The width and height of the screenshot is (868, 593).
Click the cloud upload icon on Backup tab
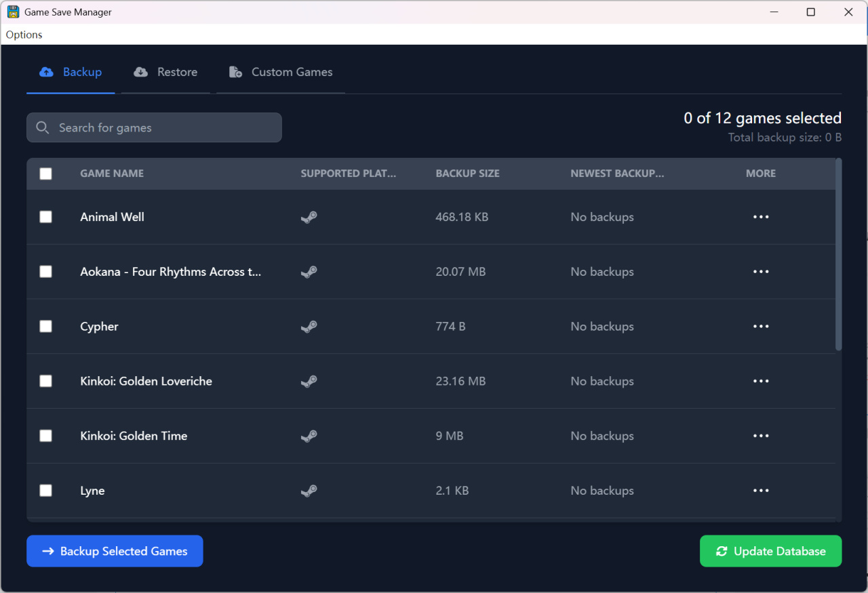(46, 72)
